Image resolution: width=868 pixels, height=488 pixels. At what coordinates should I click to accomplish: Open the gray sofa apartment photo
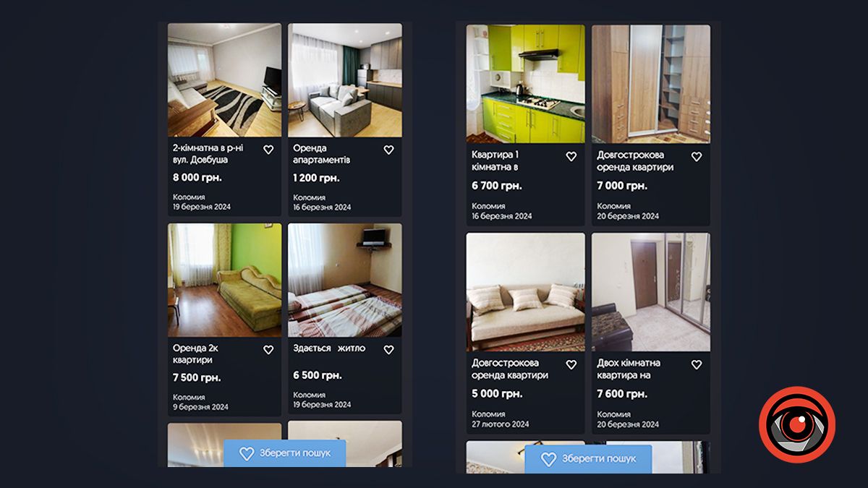point(345,80)
